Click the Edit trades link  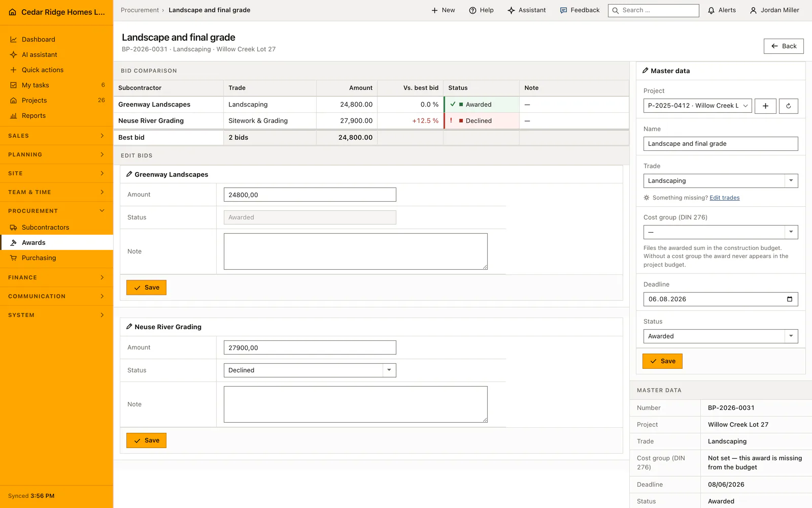click(724, 198)
